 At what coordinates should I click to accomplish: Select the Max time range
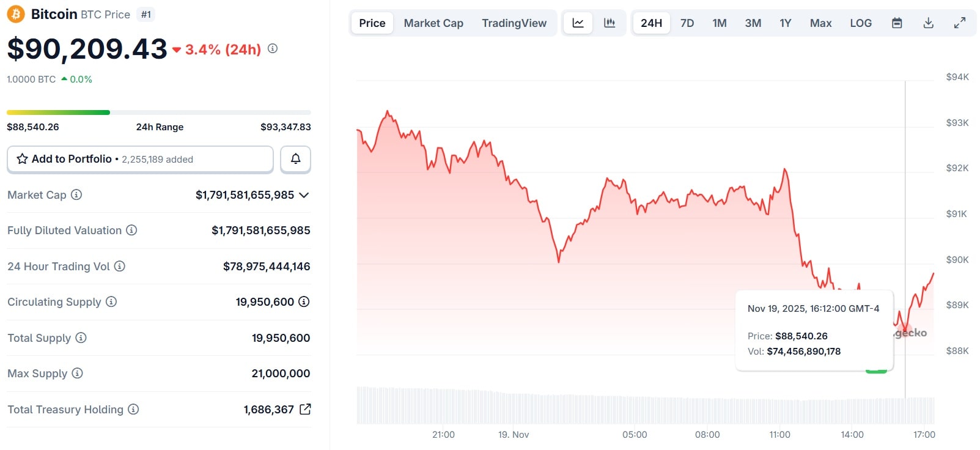click(x=820, y=23)
